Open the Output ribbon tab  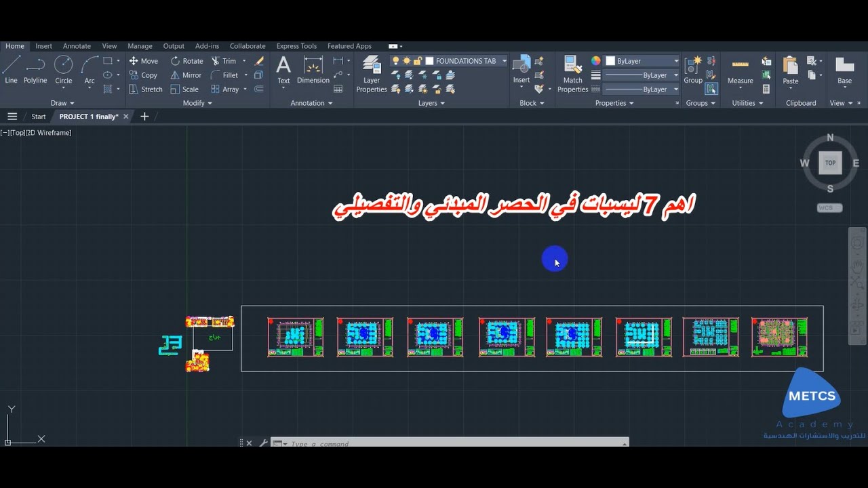[x=174, y=46]
